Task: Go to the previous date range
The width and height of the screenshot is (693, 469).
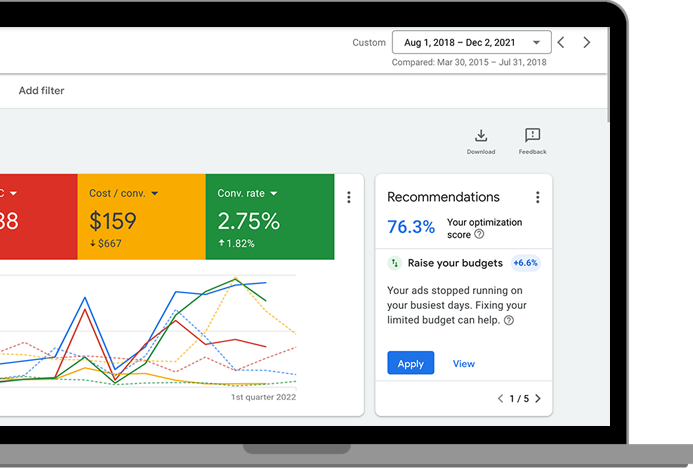Action: coord(561,43)
